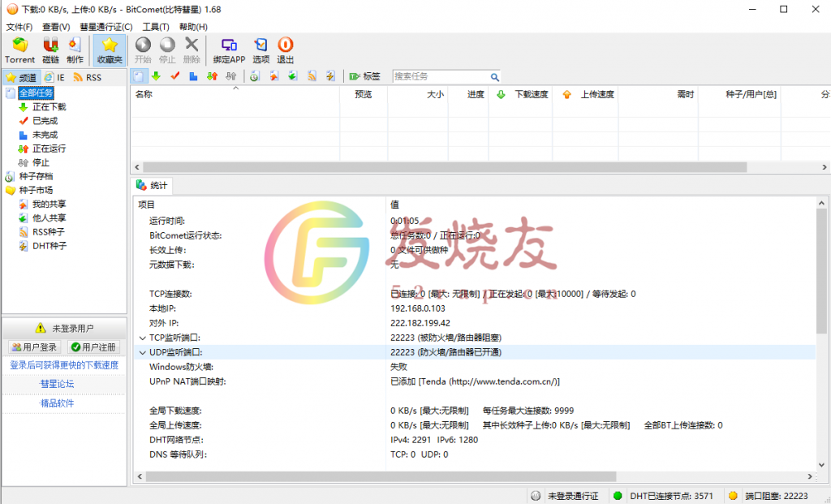Screen dimensions: 831x504
Task: Select 停止 in the sidebar tree
Action: 41,162
